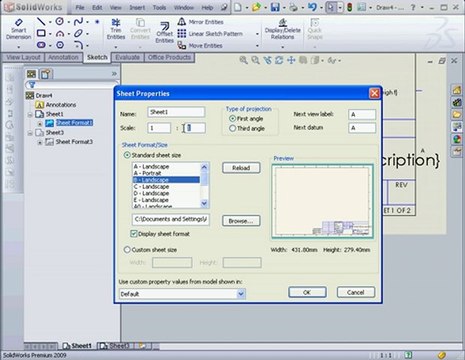The width and height of the screenshot is (465, 360).
Task: Collapse the Sheet1 tree node
Action: pyautogui.click(x=30, y=114)
